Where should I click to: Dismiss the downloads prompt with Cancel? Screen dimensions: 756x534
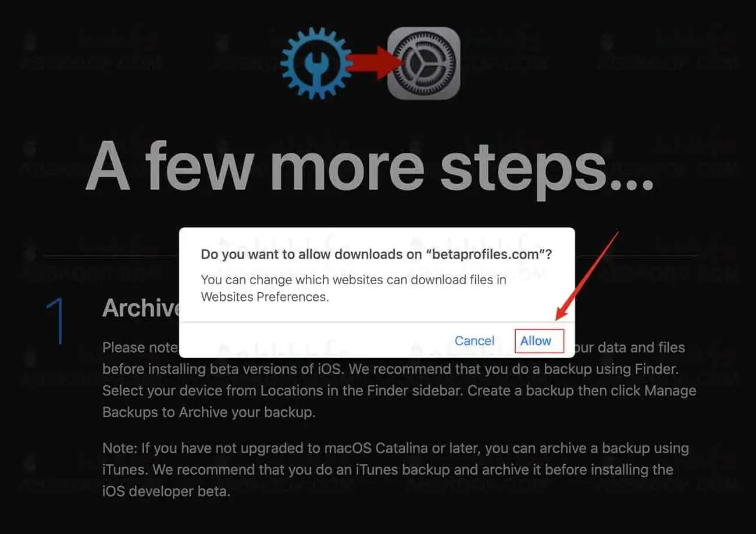pos(475,341)
